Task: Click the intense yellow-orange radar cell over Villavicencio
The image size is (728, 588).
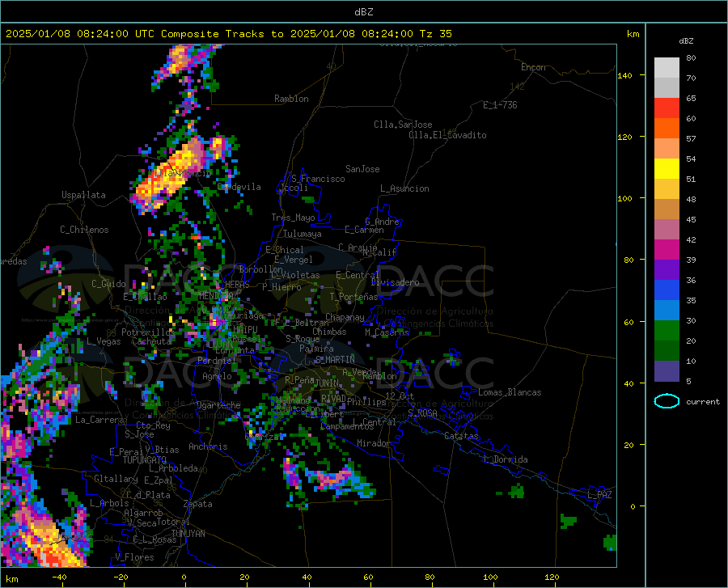Action: (171, 174)
